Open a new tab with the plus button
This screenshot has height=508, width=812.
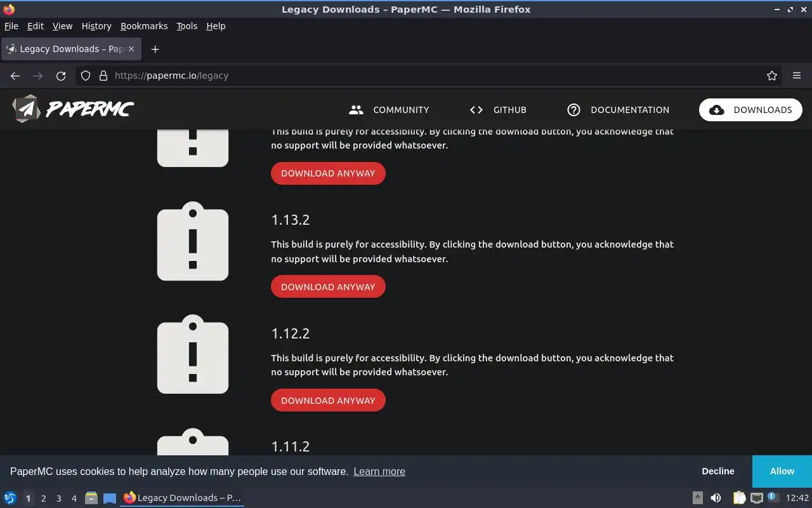pos(155,49)
